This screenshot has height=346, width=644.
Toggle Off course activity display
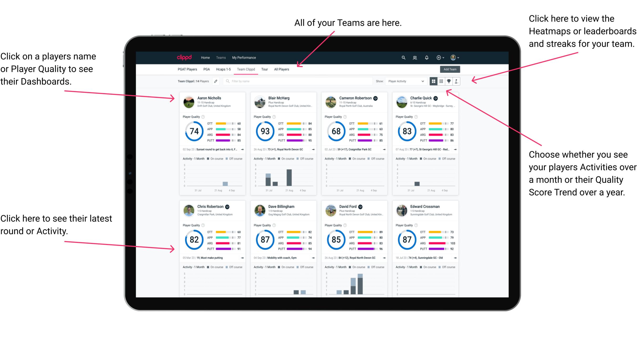pos(239,159)
